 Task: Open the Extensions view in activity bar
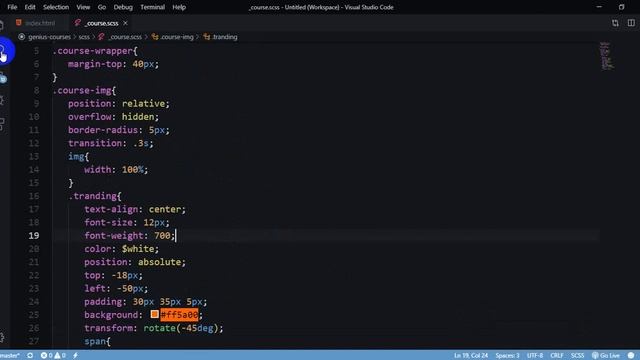pyautogui.click(x=2, y=124)
